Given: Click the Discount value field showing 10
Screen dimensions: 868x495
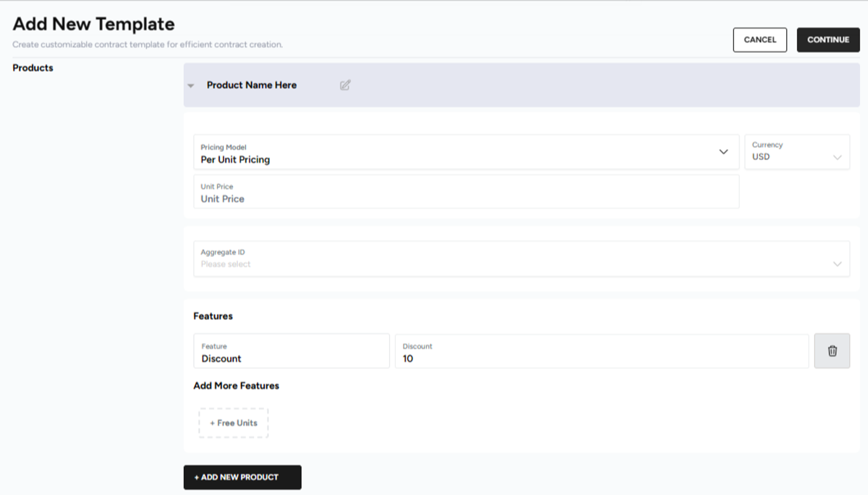Looking at the screenshot, I should (x=602, y=352).
